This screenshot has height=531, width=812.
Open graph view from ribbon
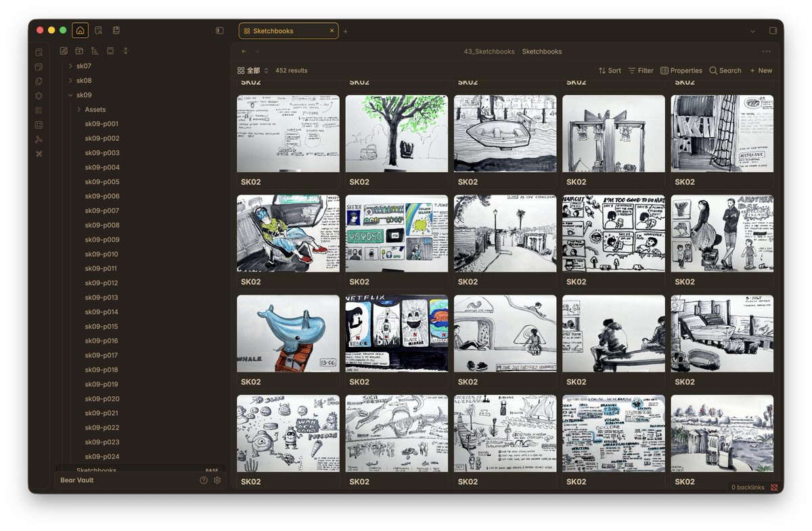tap(39, 139)
